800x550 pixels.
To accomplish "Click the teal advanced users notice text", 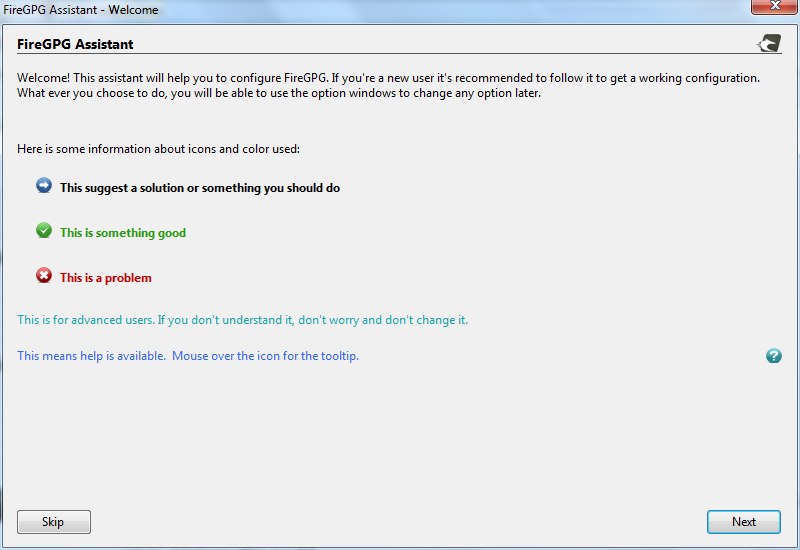I will tap(242, 320).
